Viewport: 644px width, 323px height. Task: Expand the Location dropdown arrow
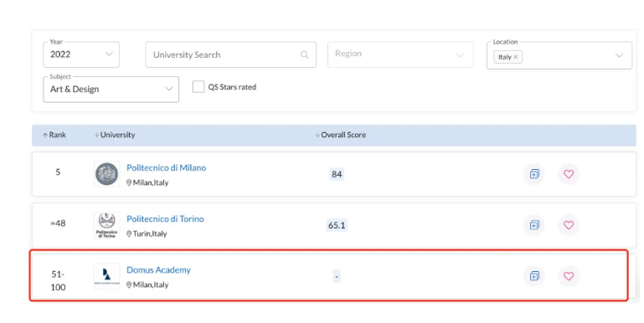point(619,55)
